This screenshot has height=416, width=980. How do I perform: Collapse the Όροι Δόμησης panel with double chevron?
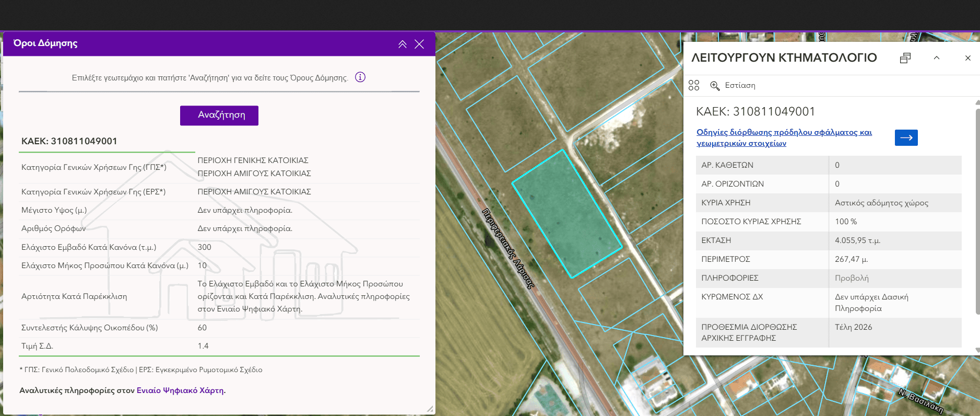click(x=403, y=44)
